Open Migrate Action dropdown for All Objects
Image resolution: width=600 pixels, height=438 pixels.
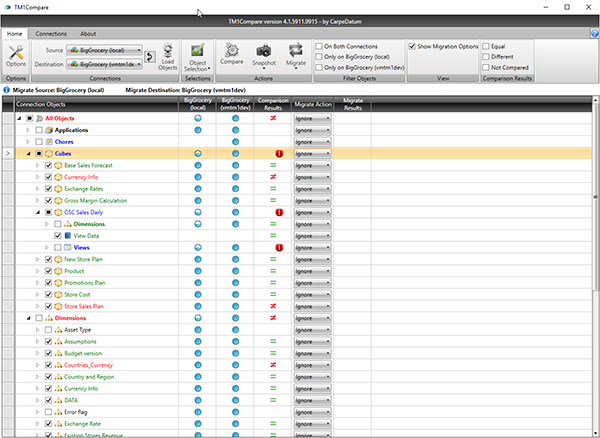(x=312, y=119)
